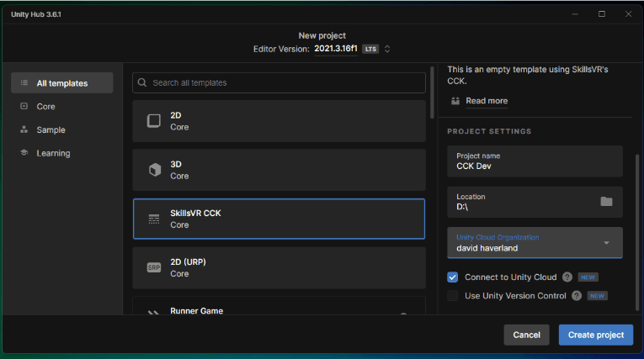Enable Use Unity Version Control checkbox
644x359 pixels.
coord(453,296)
